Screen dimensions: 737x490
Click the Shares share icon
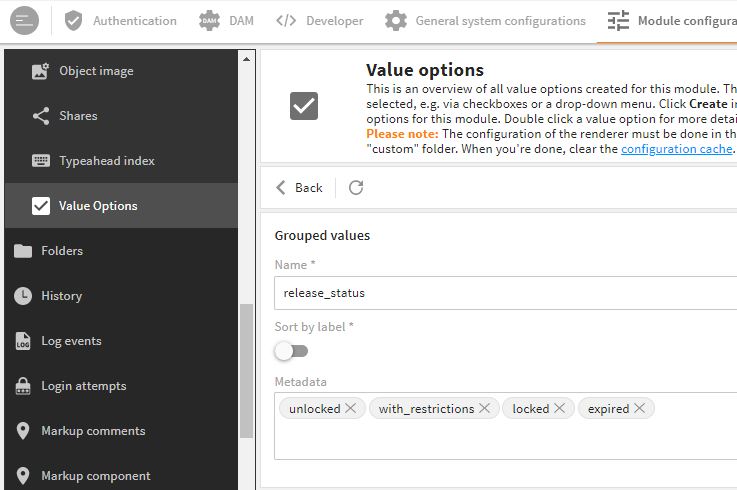[x=41, y=116]
